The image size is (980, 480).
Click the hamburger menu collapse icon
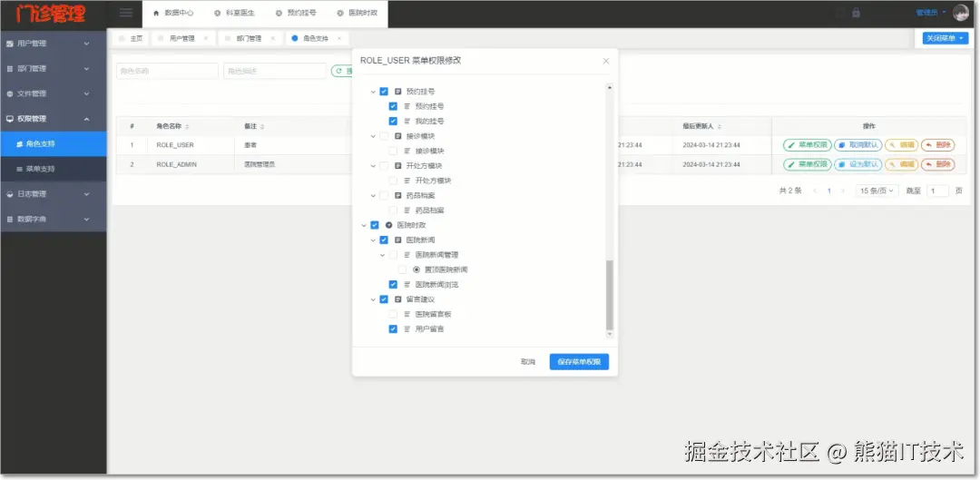pos(125,13)
